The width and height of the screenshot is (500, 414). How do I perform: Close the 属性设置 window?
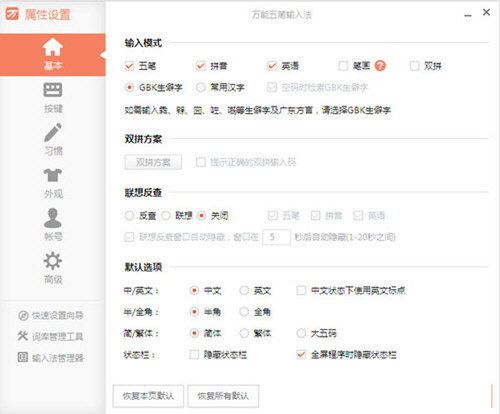[x=486, y=12]
